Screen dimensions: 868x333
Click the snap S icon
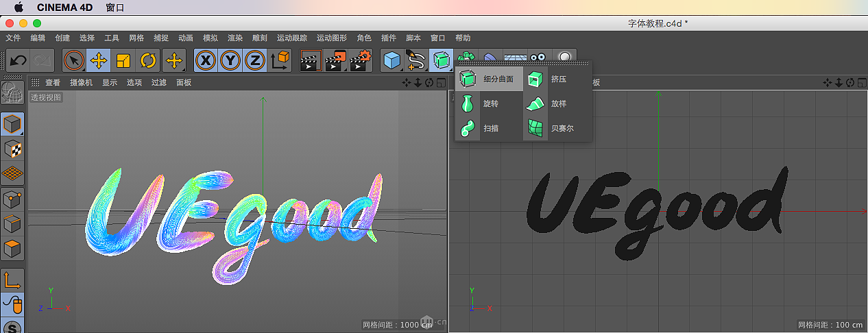[12, 326]
